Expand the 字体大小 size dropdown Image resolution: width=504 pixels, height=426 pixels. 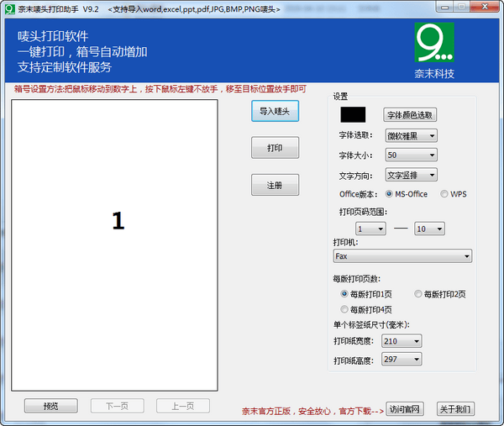pyautogui.click(x=411, y=155)
